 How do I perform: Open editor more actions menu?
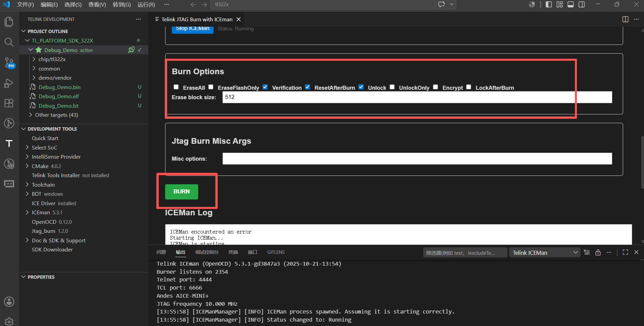[x=636, y=19]
